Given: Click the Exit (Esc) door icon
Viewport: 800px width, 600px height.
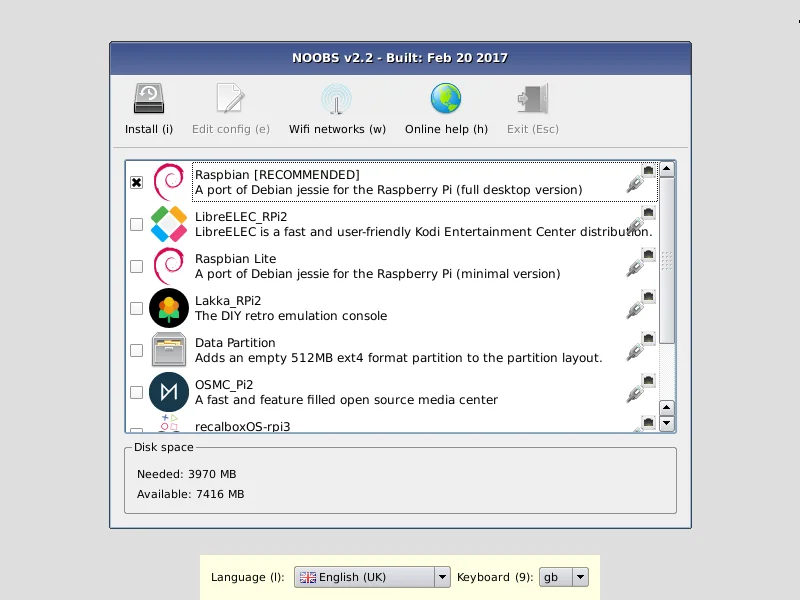Looking at the screenshot, I should (x=533, y=98).
